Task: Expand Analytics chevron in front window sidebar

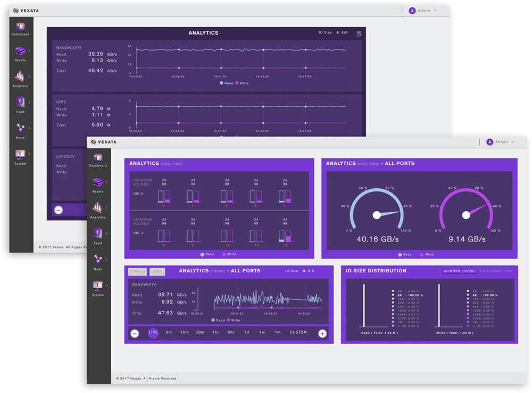Action: 107,208
